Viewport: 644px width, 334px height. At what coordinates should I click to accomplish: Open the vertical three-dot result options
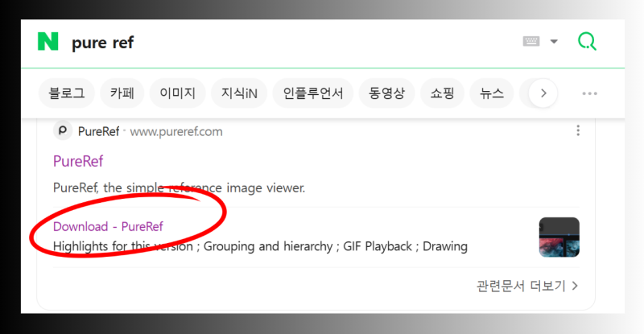578,130
